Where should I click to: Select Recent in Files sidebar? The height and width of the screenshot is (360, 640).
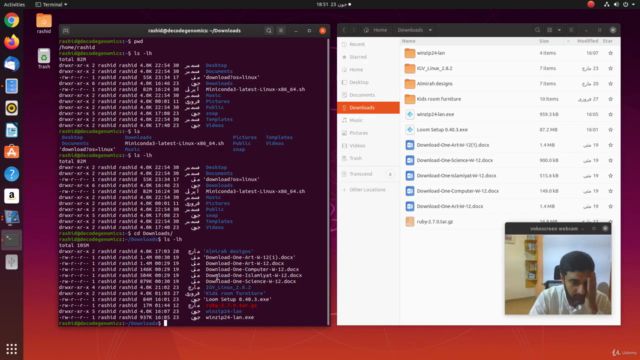[x=368, y=44]
